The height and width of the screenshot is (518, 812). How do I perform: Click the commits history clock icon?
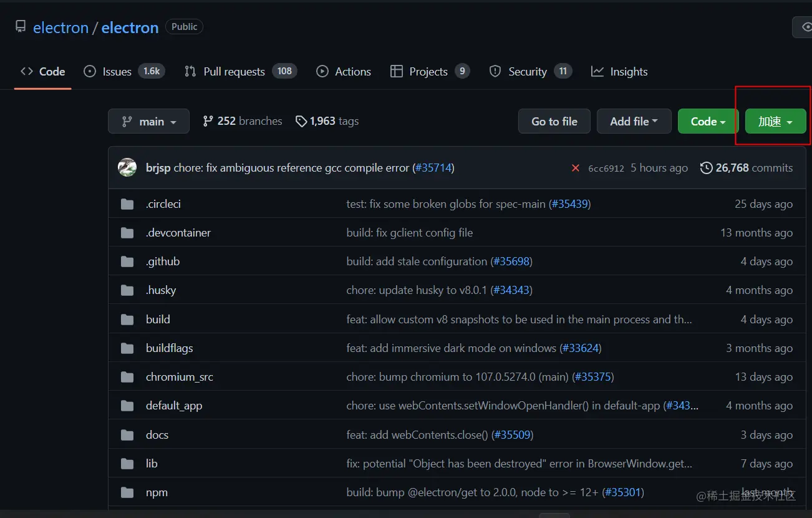[x=706, y=168]
